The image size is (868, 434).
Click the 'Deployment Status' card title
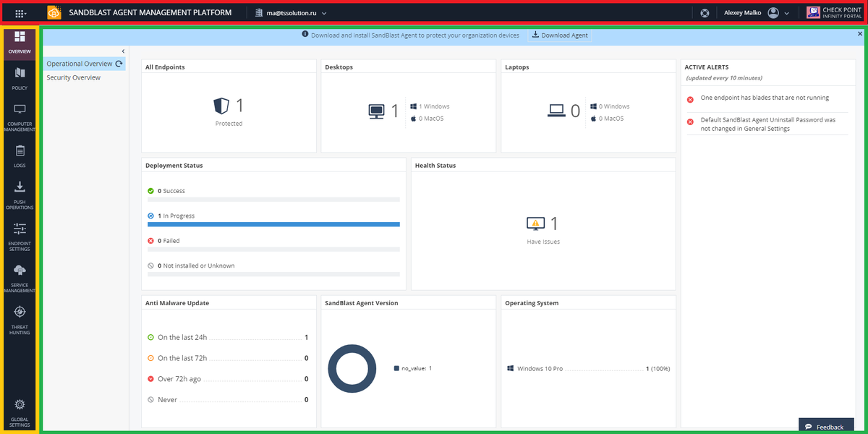point(174,166)
